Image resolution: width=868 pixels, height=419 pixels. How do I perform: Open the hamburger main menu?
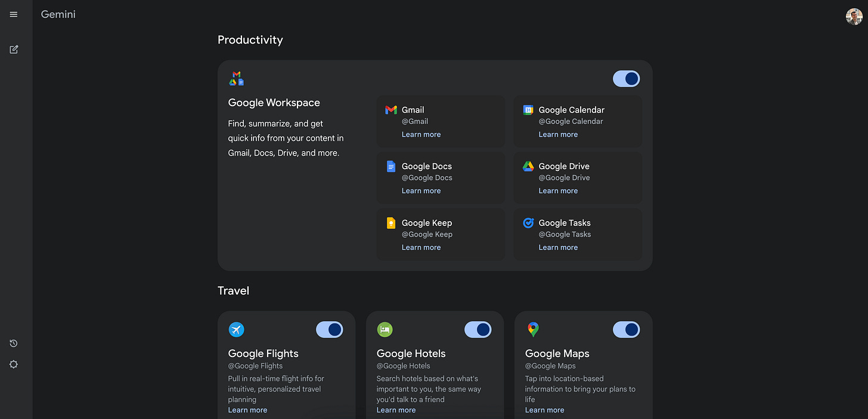14,14
